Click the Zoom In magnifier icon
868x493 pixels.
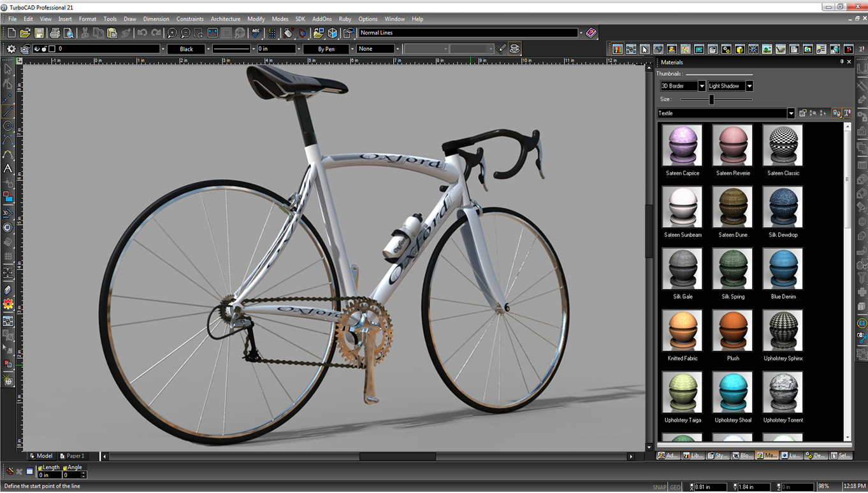click(172, 33)
